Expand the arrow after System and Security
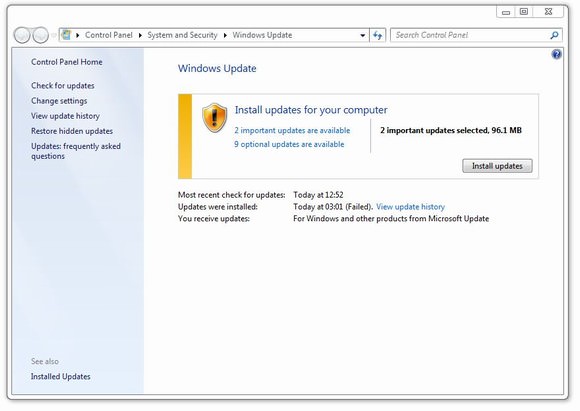 pyautogui.click(x=225, y=35)
